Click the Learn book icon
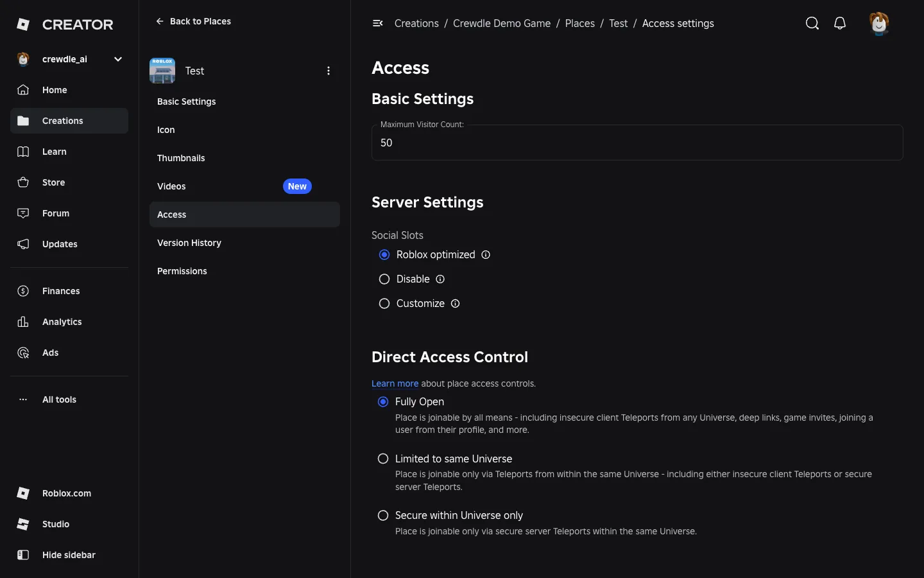 [23, 152]
